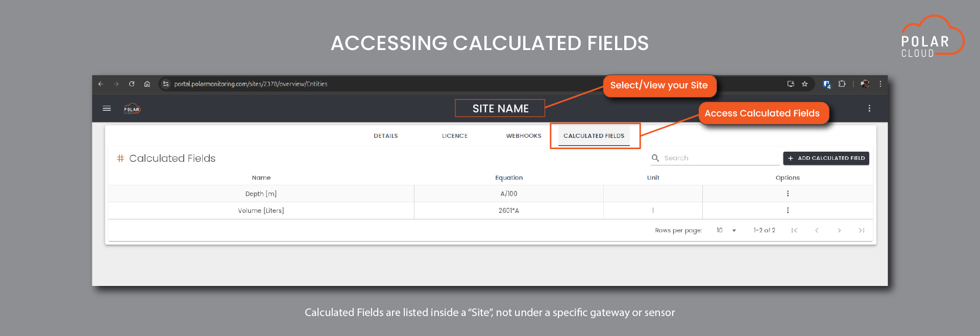Go back using the browser back arrow
Image resolution: width=980 pixels, height=336 pixels.
point(101,84)
